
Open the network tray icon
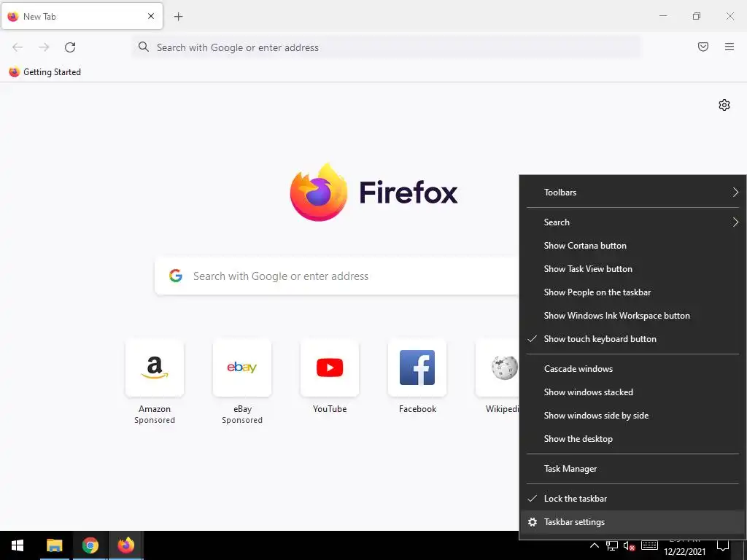(612, 546)
